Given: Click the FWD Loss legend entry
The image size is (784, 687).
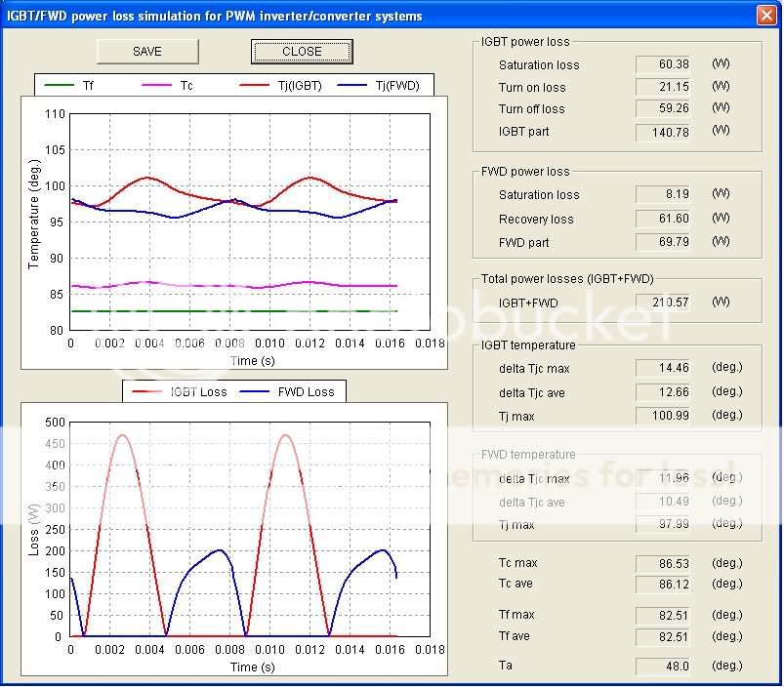Looking at the screenshot, I should pos(287,391).
